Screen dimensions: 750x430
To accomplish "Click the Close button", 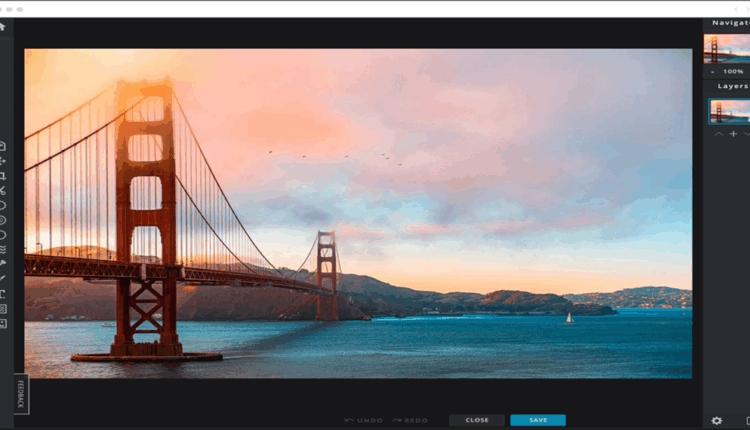I will [x=477, y=421].
